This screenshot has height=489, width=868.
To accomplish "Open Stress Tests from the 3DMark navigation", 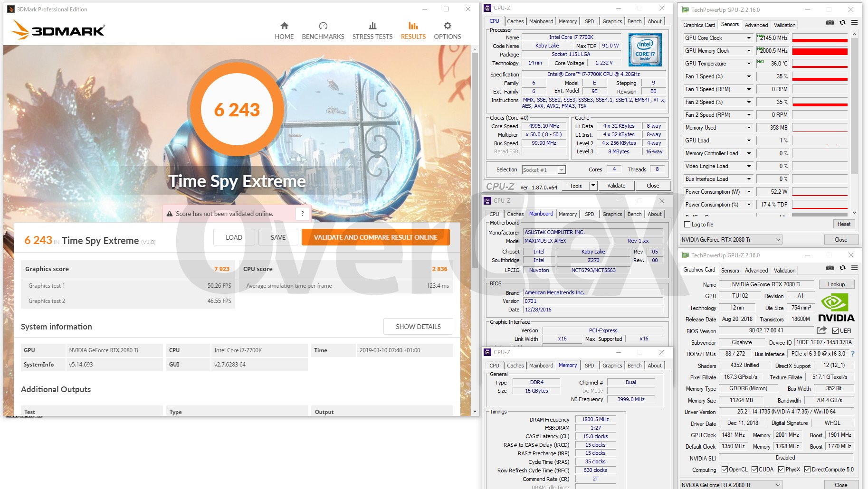I will (372, 26).
